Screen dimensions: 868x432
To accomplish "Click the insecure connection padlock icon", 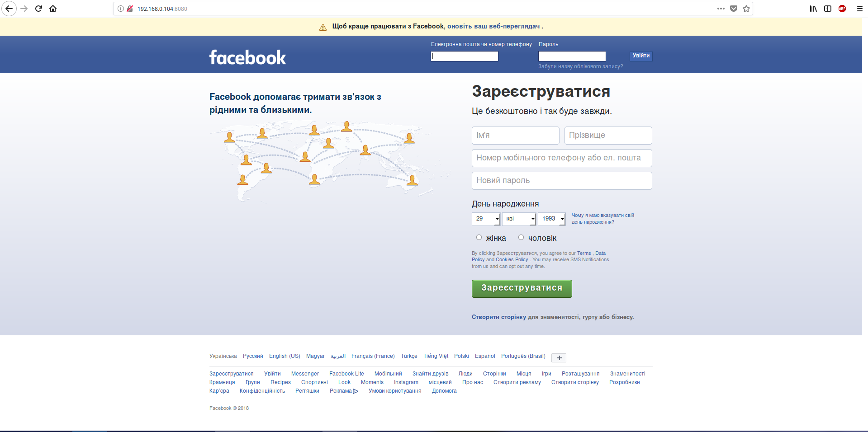I will [130, 9].
